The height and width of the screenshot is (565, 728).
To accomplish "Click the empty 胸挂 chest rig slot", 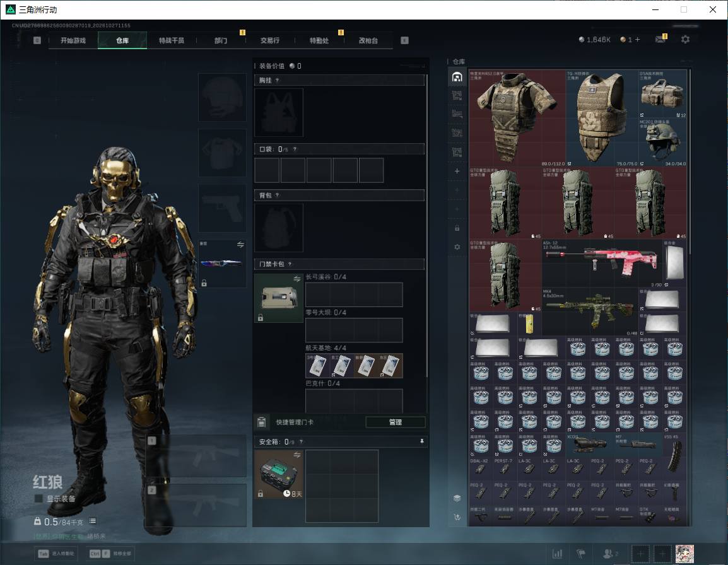I will 279,112.
